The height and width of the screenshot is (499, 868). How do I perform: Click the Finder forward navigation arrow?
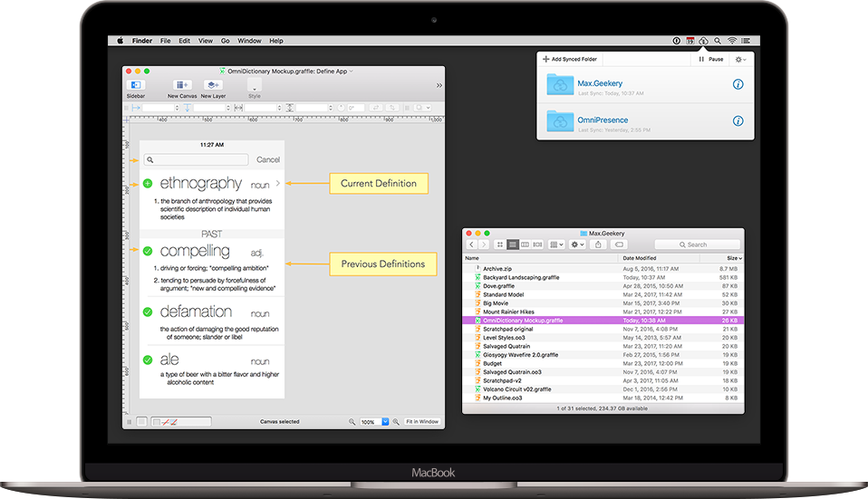484,245
